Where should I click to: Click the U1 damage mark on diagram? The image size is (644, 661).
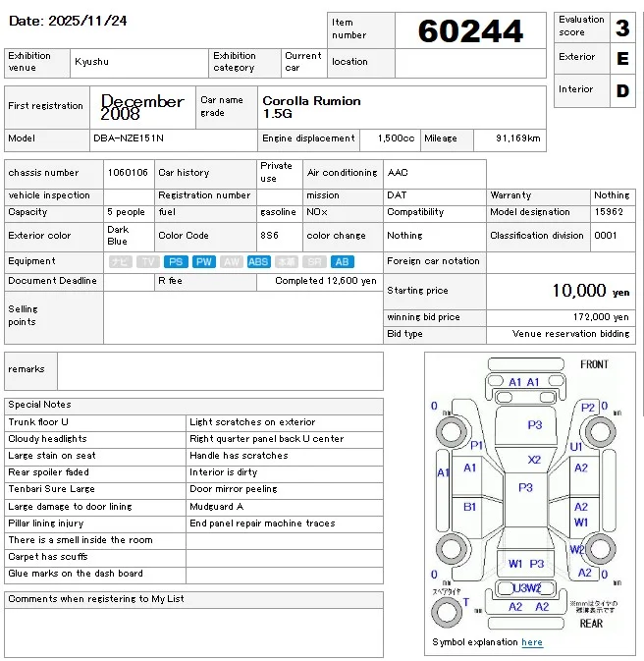[x=575, y=447]
